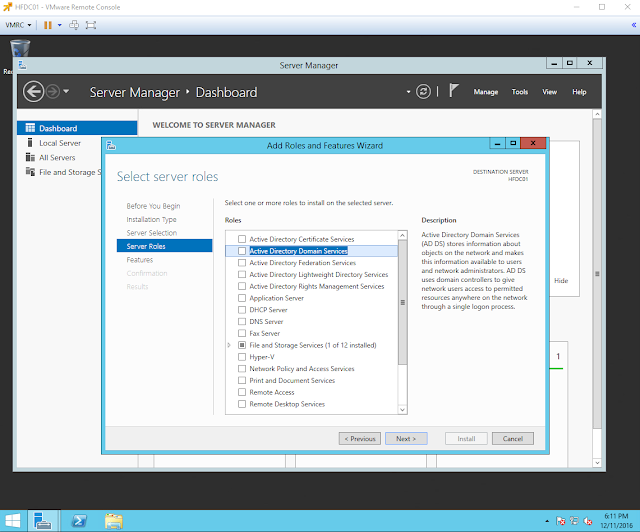The width and height of the screenshot is (640, 532).
Task: Click the Local Server sidebar icon
Action: 30,142
